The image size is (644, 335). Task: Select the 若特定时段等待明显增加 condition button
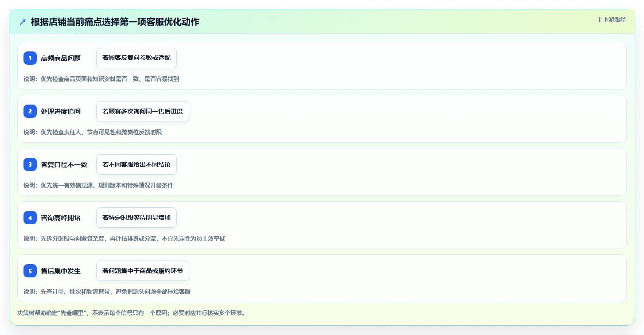point(137,218)
